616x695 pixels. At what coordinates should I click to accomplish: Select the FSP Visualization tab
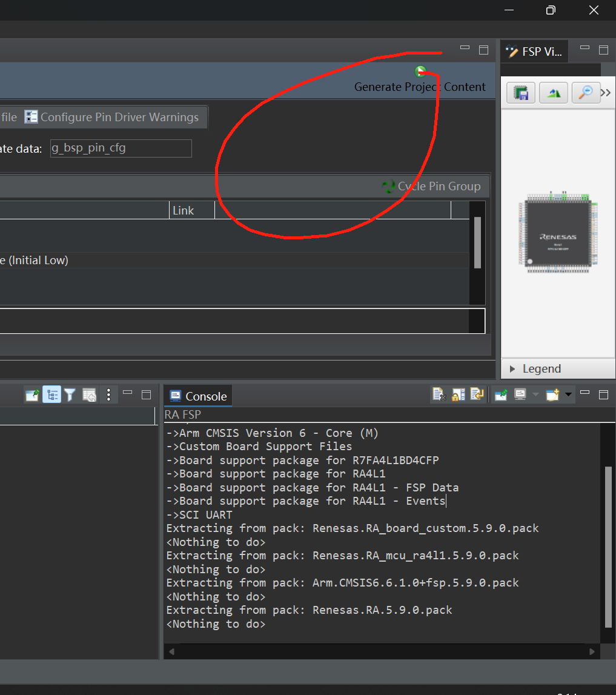click(x=534, y=52)
